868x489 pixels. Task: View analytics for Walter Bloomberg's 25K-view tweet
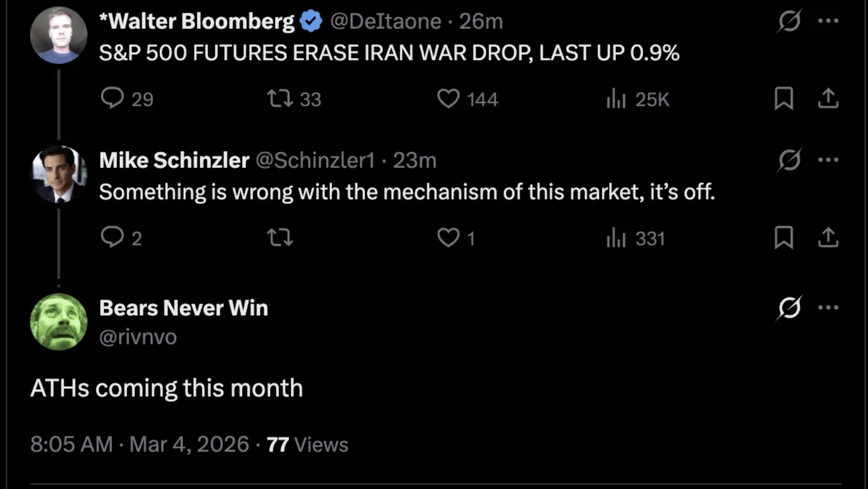coord(616,98)
